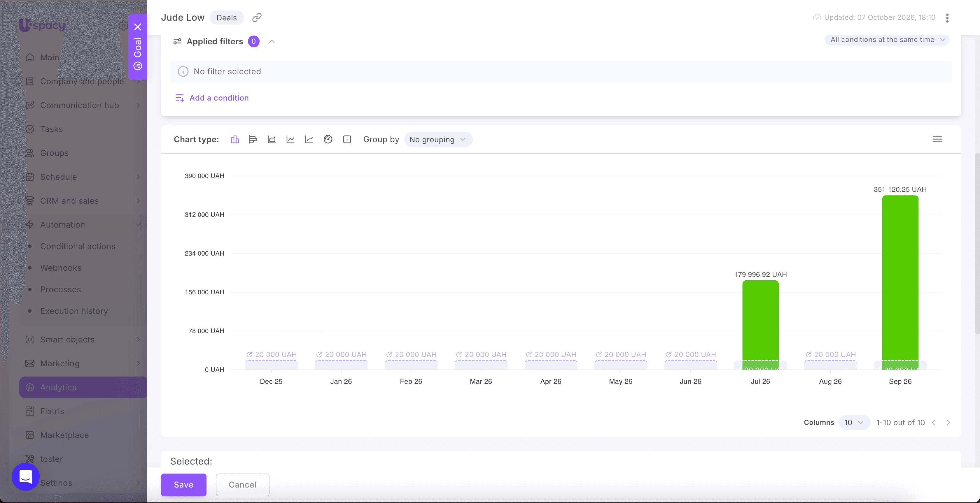
Task: Click the Goal tab label
Action: tap(138, 48)
